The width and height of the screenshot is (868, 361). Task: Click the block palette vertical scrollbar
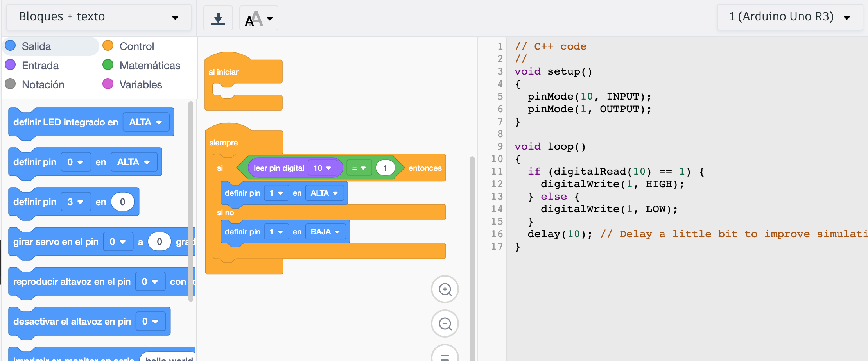click(191, 201)
